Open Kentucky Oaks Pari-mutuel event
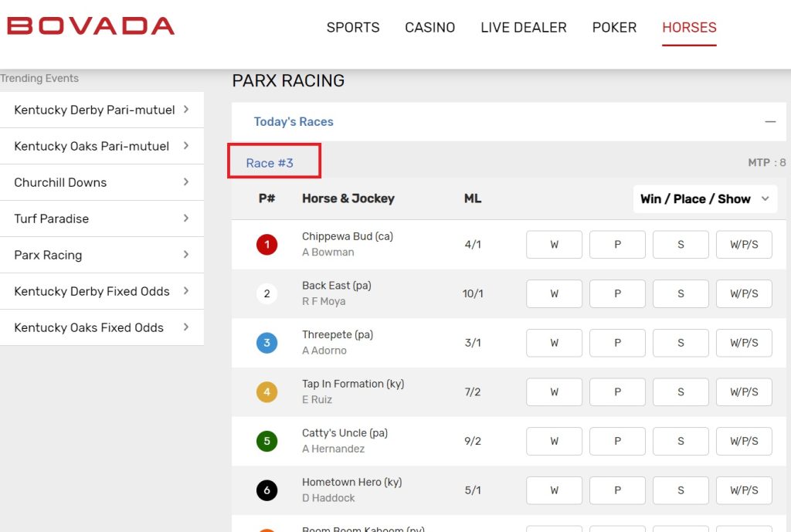Viewport: 791px width, 532px height. [102, 146]
